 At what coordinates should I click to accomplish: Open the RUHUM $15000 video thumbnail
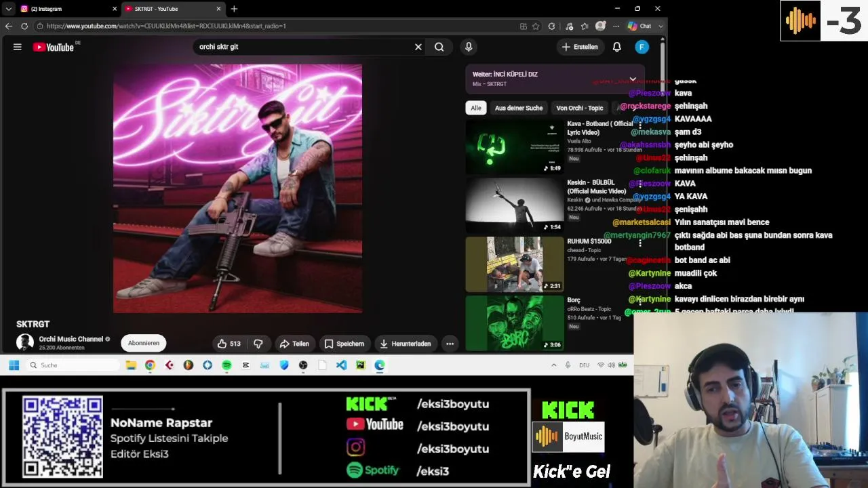(515, 264)
